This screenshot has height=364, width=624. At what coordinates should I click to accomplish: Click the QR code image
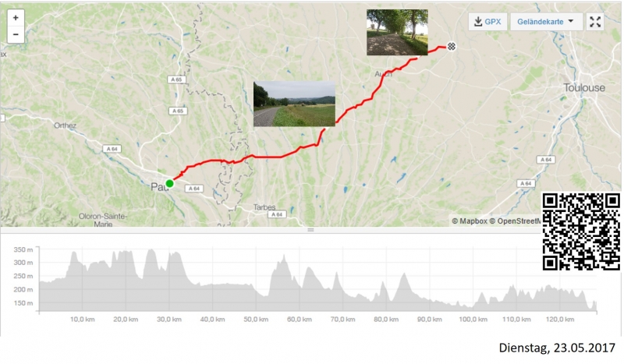[x=581, y=231]
